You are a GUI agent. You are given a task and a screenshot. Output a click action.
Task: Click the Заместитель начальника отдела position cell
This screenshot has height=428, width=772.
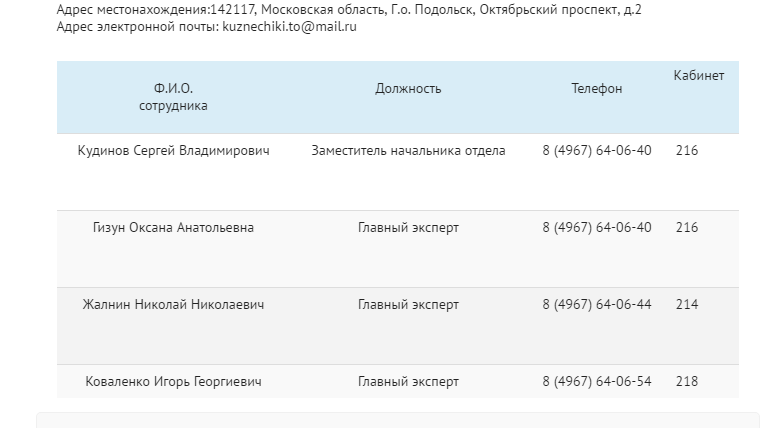(x=408, y=151)
